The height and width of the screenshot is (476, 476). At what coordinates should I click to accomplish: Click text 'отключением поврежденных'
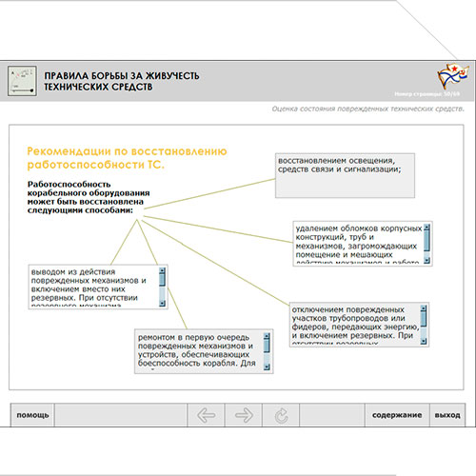(x=348, y=309)
